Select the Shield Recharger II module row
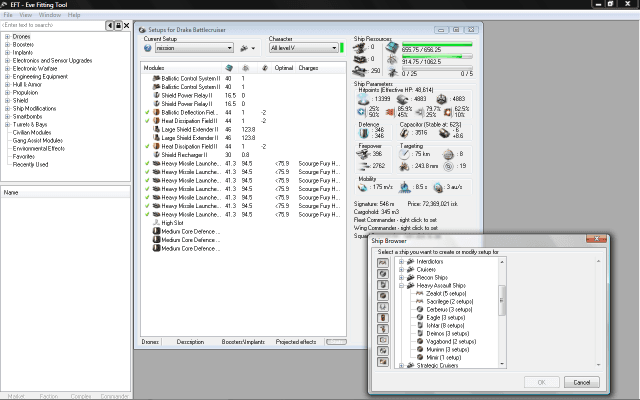The image size is (640, 400). 243,155
